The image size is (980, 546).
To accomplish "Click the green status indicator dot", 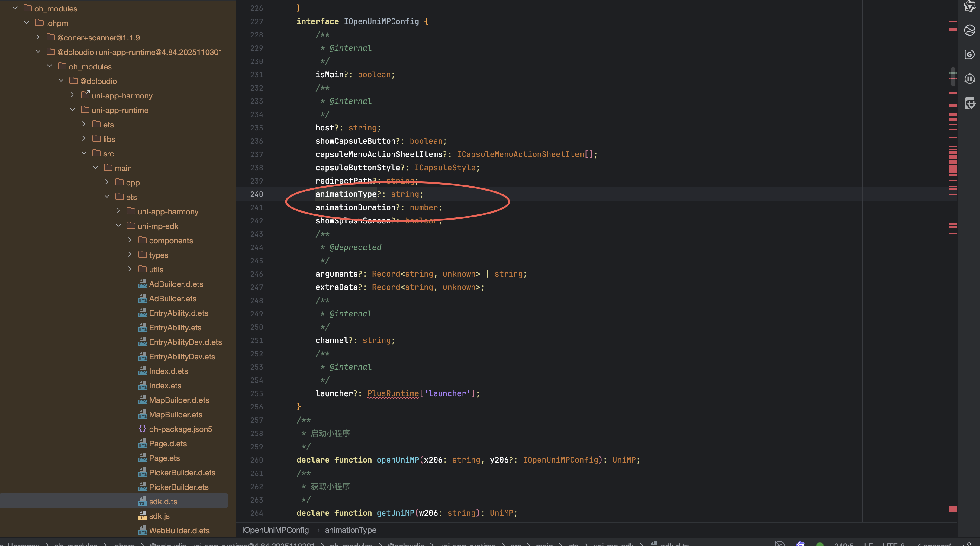I will [x=820, y=544].
